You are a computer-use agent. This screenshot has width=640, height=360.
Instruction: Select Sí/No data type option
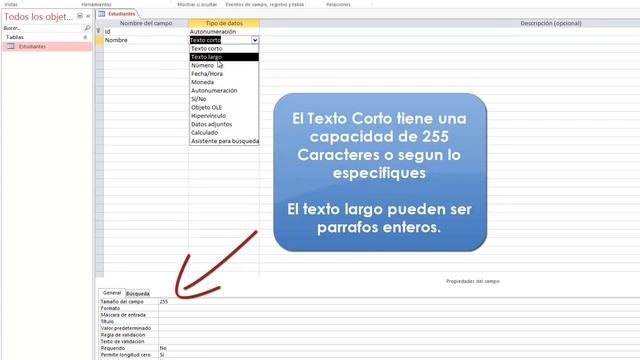(224, 99)
